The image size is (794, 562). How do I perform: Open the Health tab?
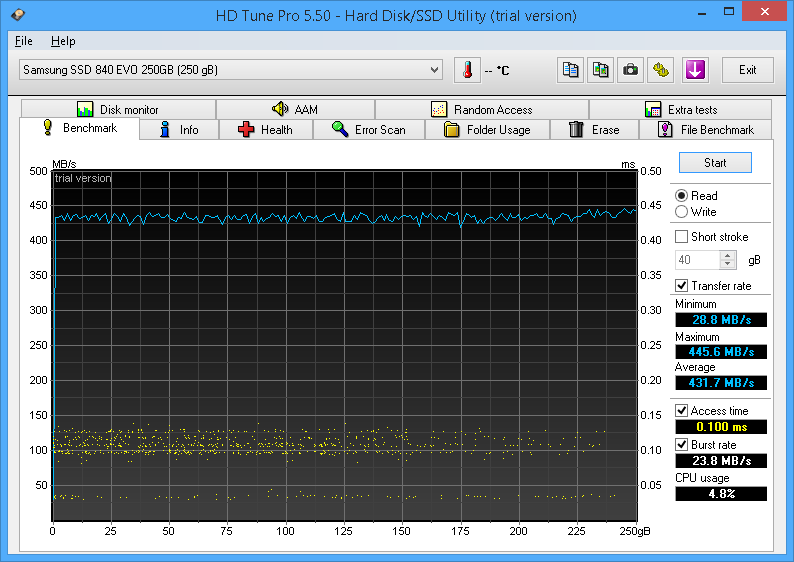pos(266,130)
